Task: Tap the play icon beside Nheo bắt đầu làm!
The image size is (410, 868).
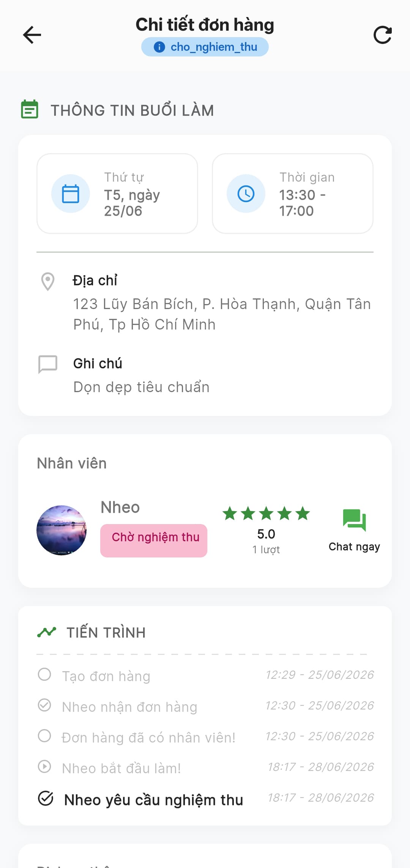Action: point(44,766)
